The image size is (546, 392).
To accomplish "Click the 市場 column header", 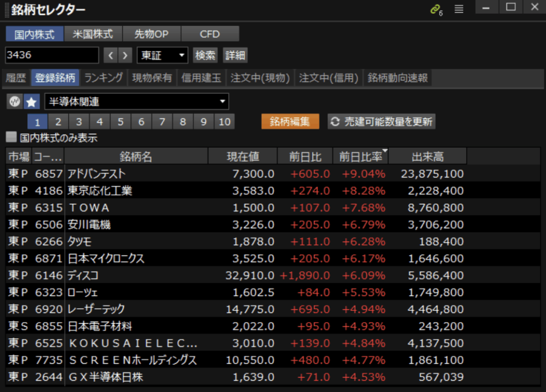I will click(x=19, y=156).
